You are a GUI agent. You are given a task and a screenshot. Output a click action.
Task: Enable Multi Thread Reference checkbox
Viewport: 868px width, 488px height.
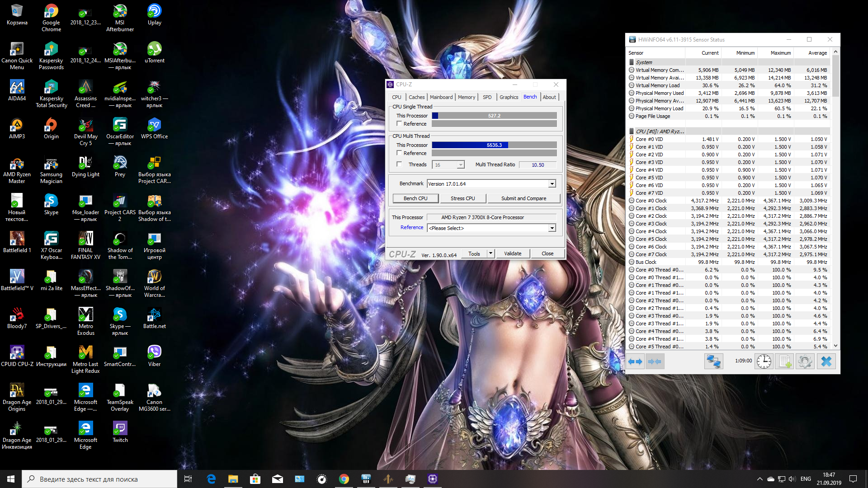pyautogui.click(x=399, y=153)
